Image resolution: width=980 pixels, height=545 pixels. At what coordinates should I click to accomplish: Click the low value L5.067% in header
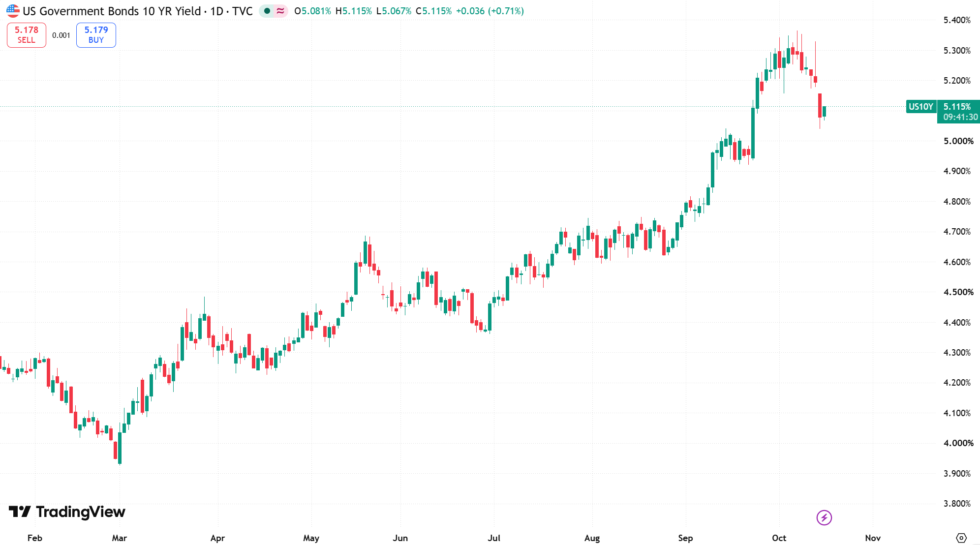point(394,11)
